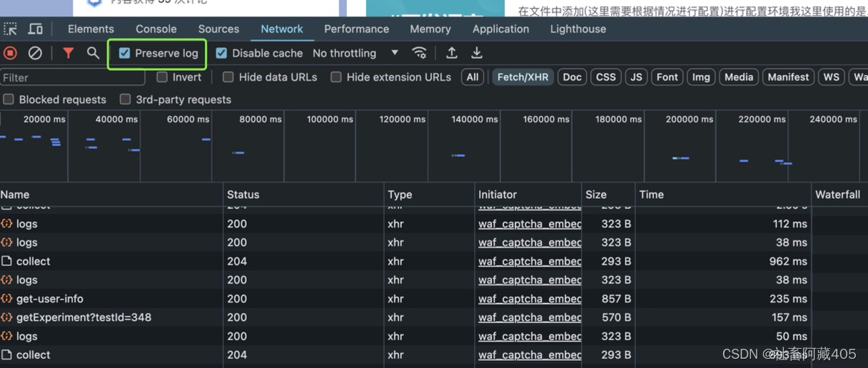The image size is (868, 368).
Task: Filter by CSS request type
Action: click(606, 77)
